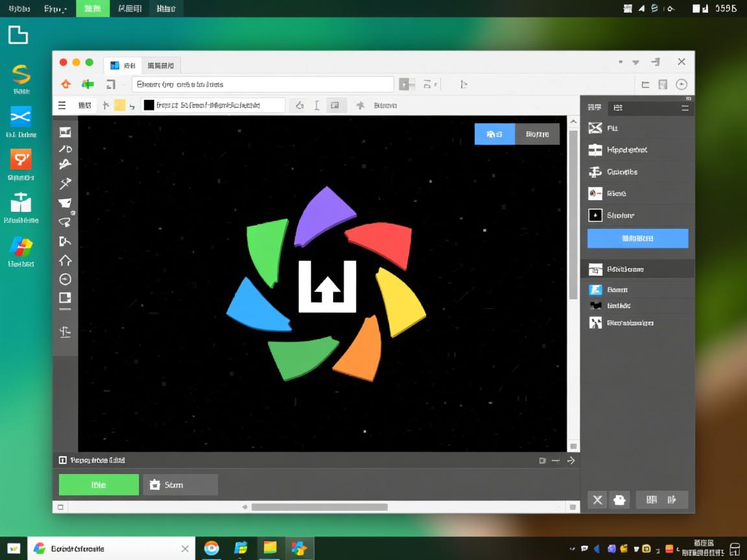
Task: Click the green arrow icon in navigation bar
Action: click(88, 84)
